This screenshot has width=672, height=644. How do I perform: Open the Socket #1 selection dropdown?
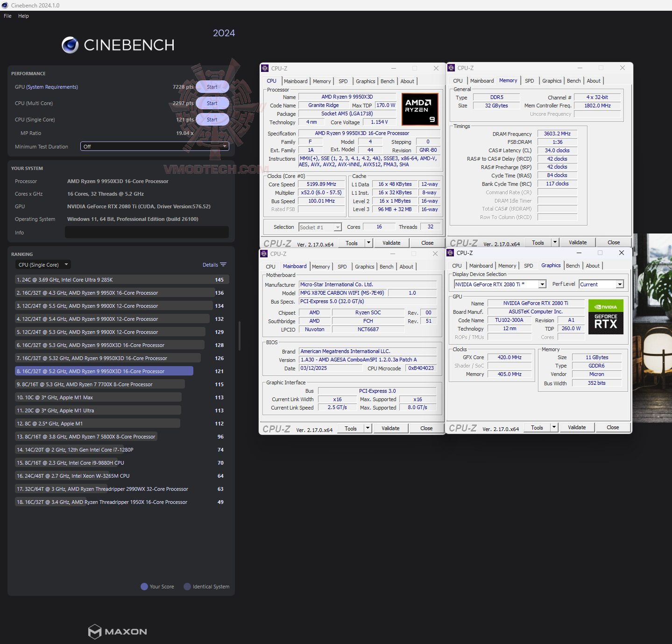click(x=320, y=227)
